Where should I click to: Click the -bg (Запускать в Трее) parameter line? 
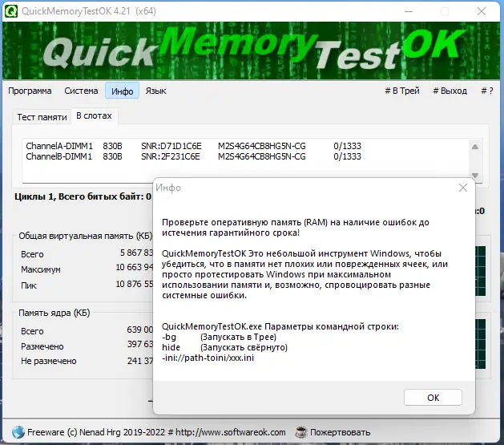coord(220,337)
